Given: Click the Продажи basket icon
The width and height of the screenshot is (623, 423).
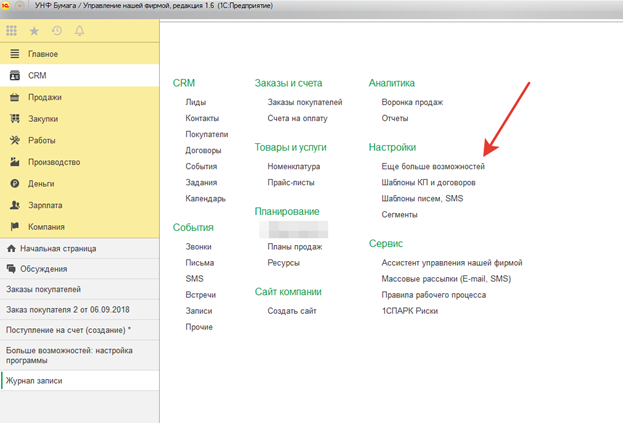Looking at the screenshot, I should (15, 97).
